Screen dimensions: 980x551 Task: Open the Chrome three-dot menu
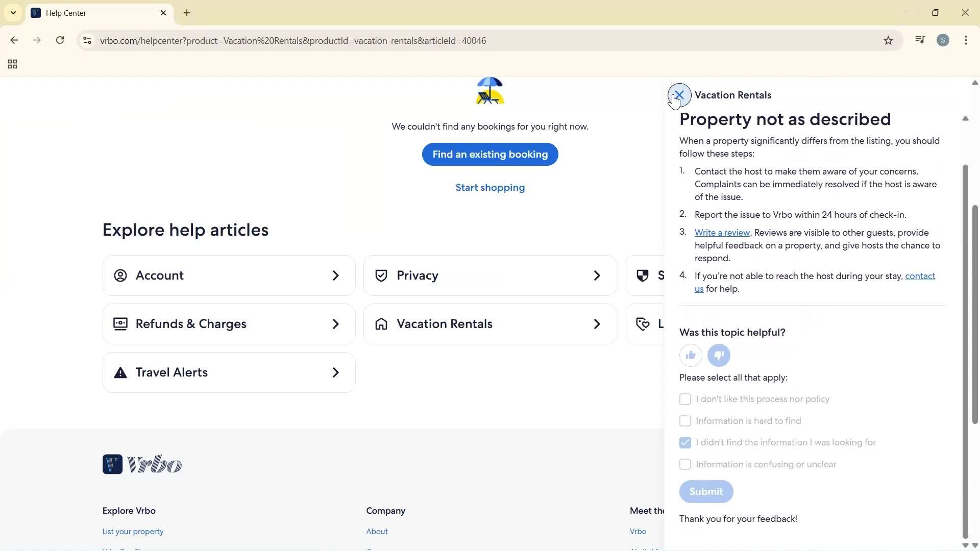coord(966,40)
